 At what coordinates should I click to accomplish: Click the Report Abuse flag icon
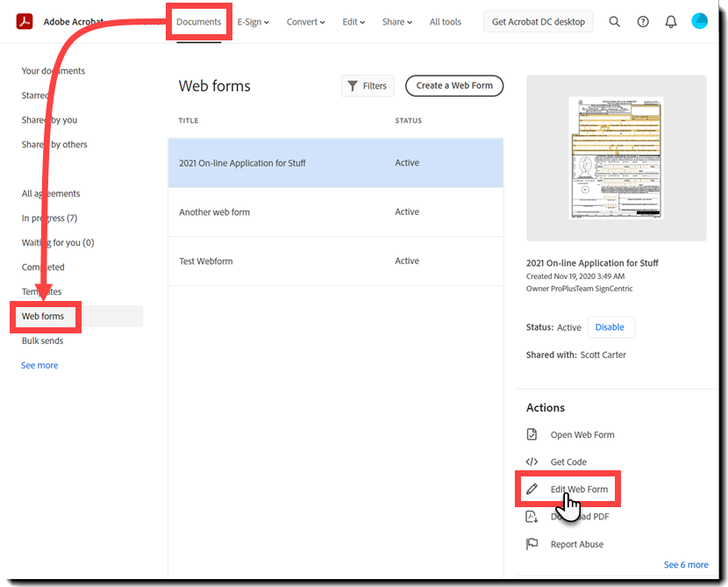[532, 544]
